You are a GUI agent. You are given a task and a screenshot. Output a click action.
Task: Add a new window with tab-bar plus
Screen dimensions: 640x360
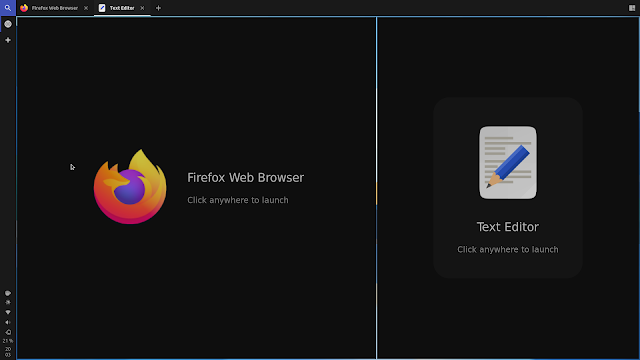coord(158,8)
